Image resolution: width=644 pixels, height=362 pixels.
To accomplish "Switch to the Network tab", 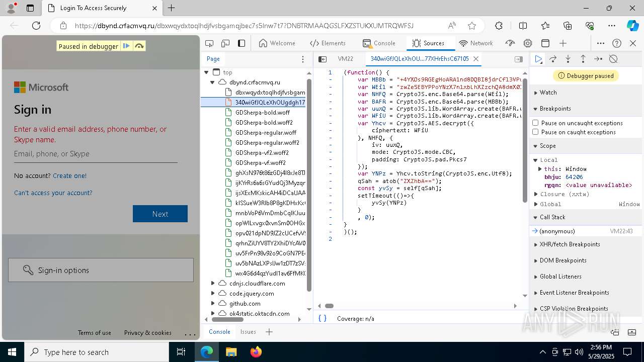I will click(476, 43).
